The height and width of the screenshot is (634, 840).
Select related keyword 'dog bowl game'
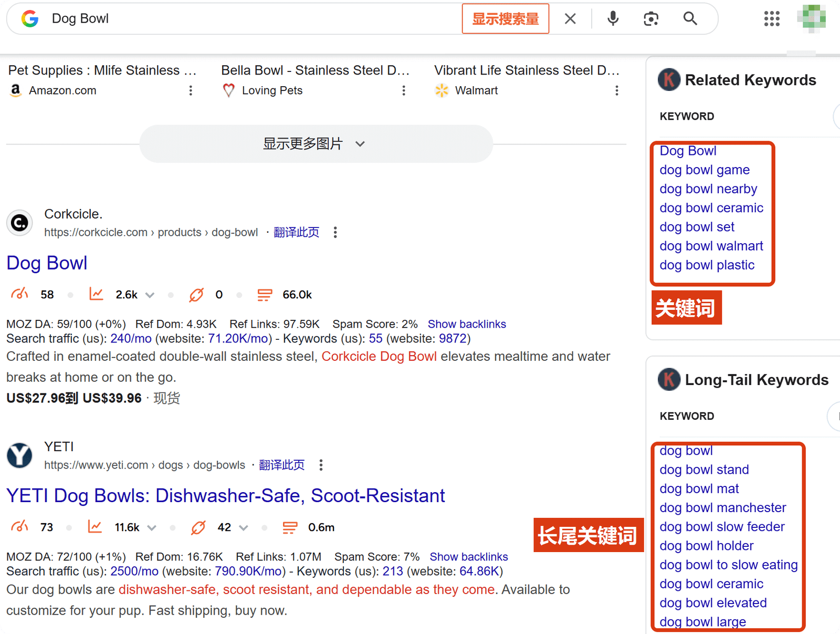[x=705, y=170]
